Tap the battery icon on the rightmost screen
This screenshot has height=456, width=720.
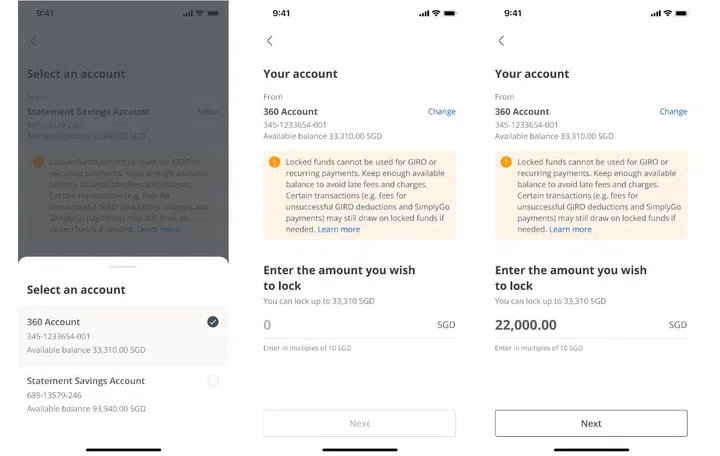click(x=681, y=13)
